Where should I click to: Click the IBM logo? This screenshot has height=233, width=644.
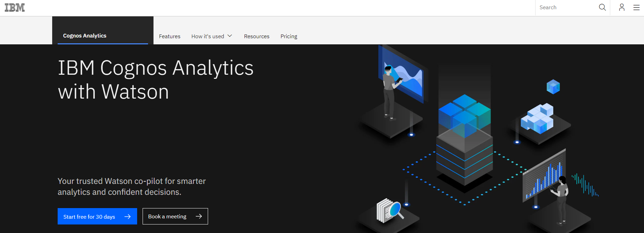tap(15, 8)
